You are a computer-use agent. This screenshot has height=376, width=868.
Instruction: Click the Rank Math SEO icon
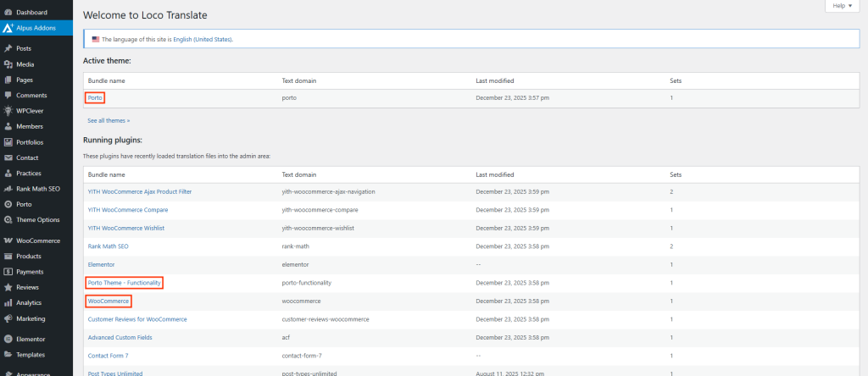(x=8, y=189)
